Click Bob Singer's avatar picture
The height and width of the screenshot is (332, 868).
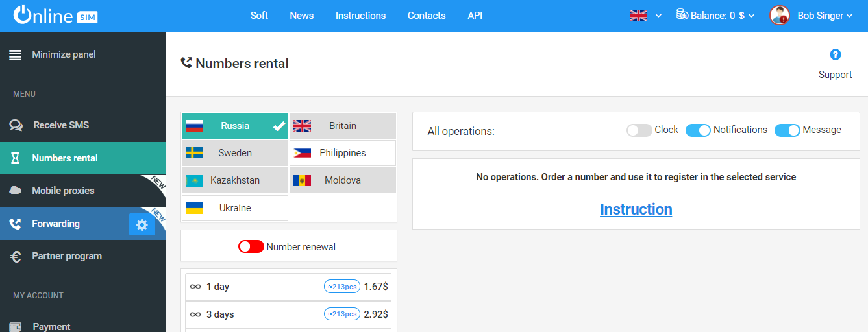click(x=780, y=16)
